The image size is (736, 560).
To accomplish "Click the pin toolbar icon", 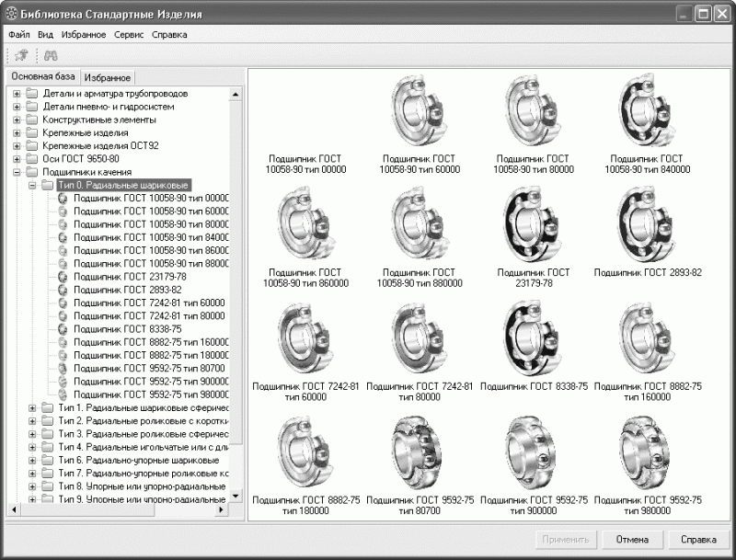I will pos(21,55).
